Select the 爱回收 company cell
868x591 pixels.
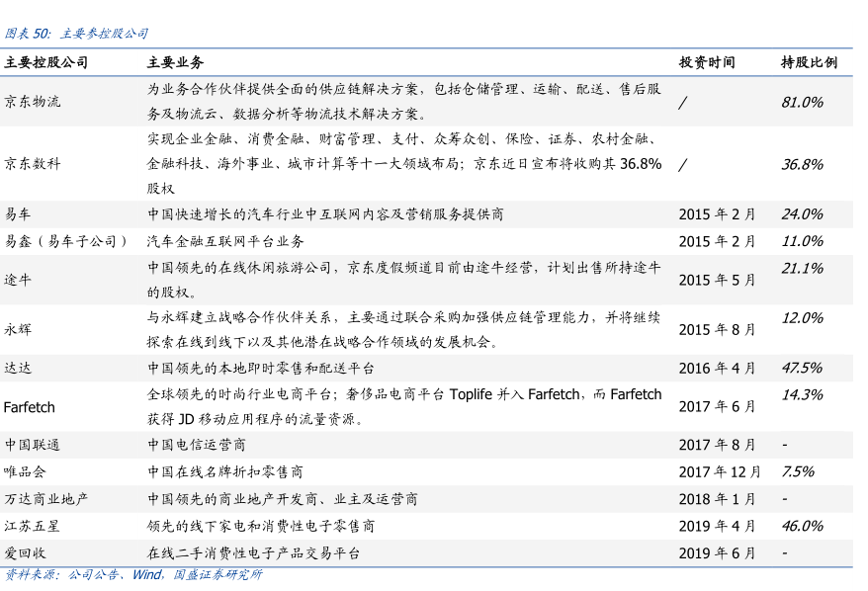click(25, 553)
